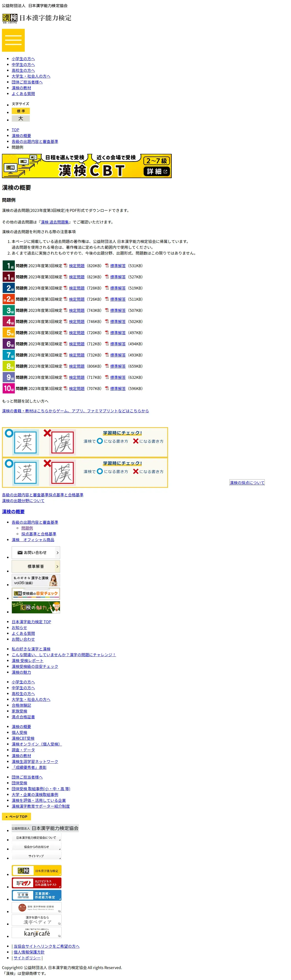Image resolution: width=291 pixels, height=980 pixels.
Task: Open 漢検 受検レポート footer link
Action: pos(27,661)
